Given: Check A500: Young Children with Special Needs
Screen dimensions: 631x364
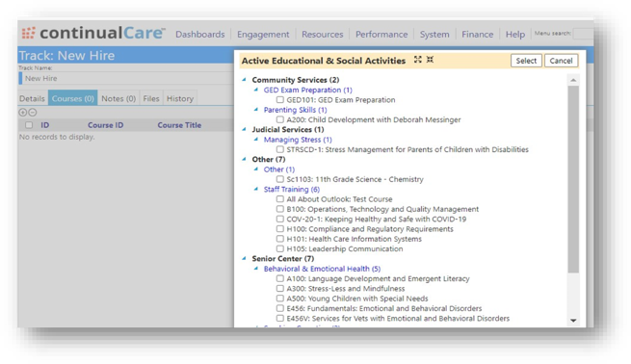Looking at the screenshot, I should pos(280,299).
